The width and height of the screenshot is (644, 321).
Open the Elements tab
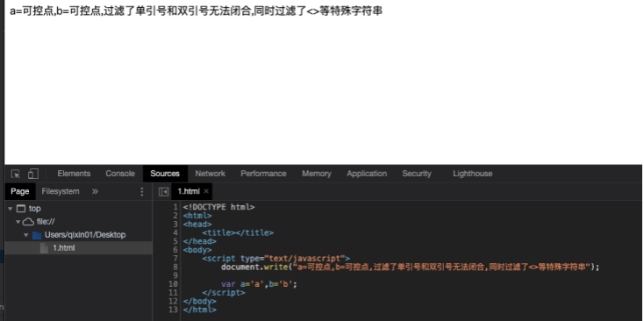click(x=74, y=174)
